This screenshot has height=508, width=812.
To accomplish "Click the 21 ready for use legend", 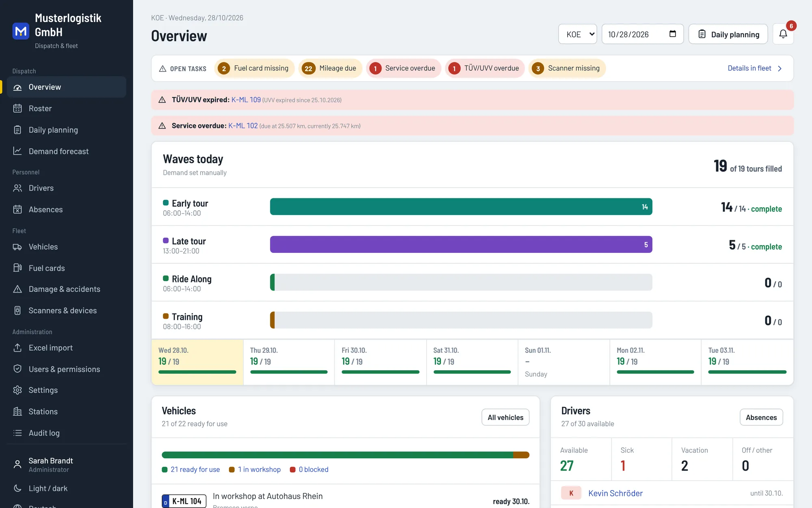I will pos(191,469).
